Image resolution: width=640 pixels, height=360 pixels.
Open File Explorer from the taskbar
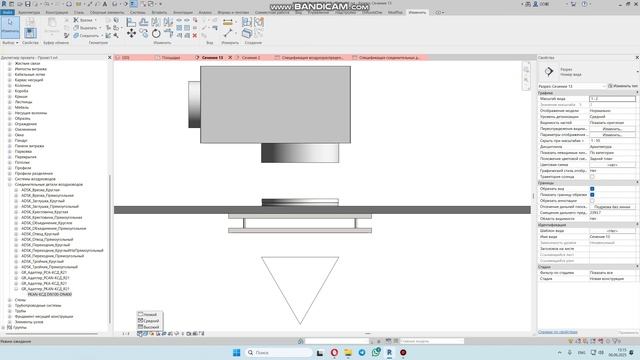point(348,353)
